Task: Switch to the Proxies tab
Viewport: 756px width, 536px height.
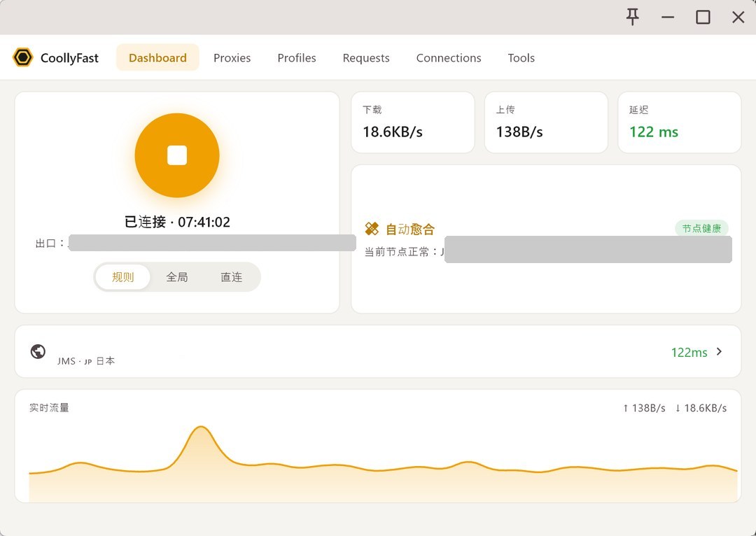Action: pos(232,58)
